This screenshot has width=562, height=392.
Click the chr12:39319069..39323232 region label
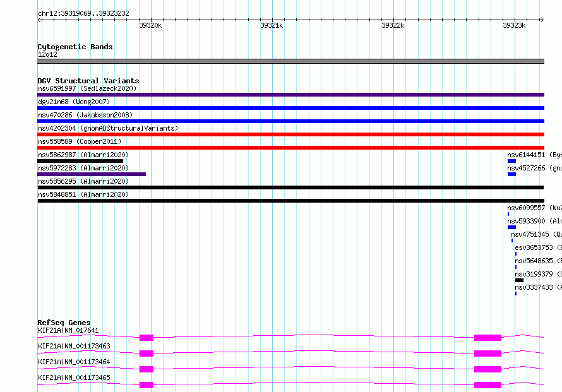(83, 13)
